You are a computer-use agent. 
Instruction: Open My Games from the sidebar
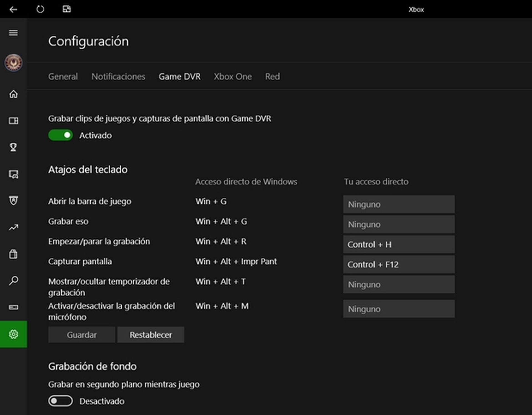coord(13,121)
